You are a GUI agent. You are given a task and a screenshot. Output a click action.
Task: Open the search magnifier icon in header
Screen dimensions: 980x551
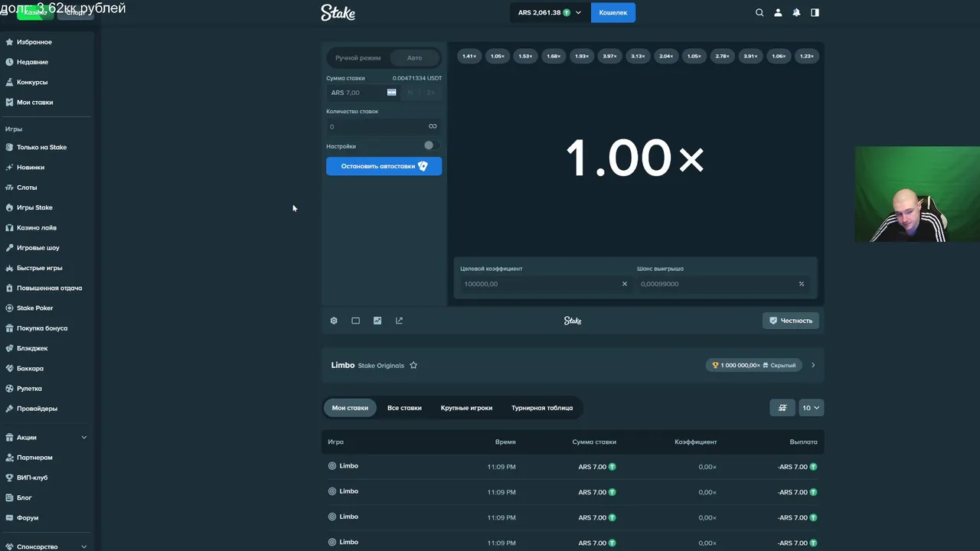[759, 12]
